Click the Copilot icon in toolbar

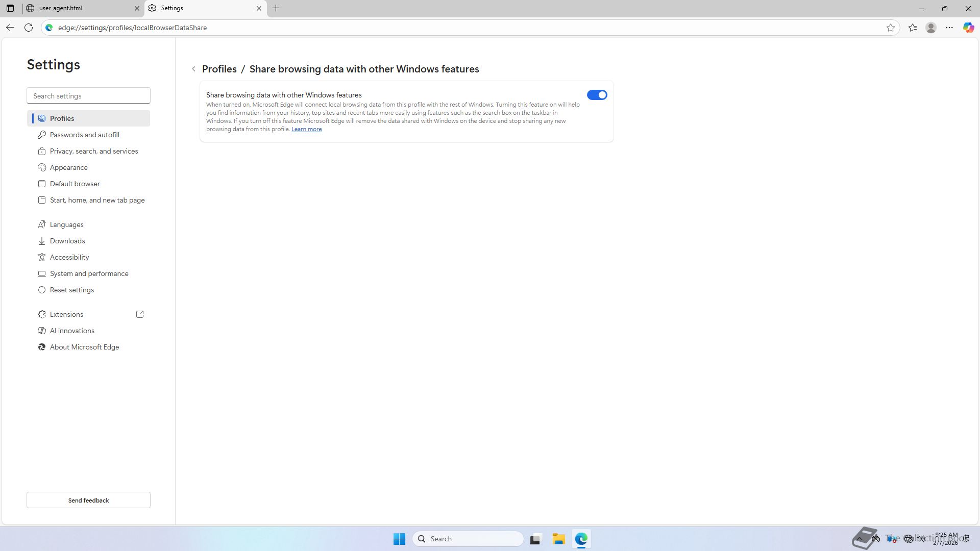coord(968,28)
